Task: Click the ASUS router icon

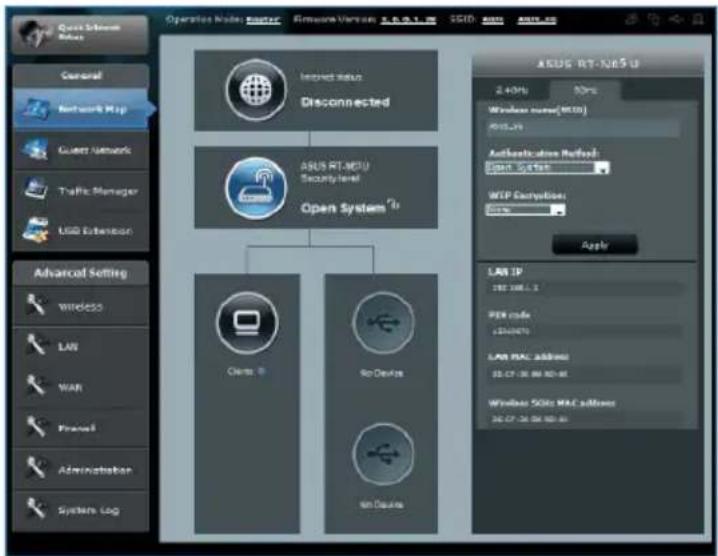Action: (256, 188)
